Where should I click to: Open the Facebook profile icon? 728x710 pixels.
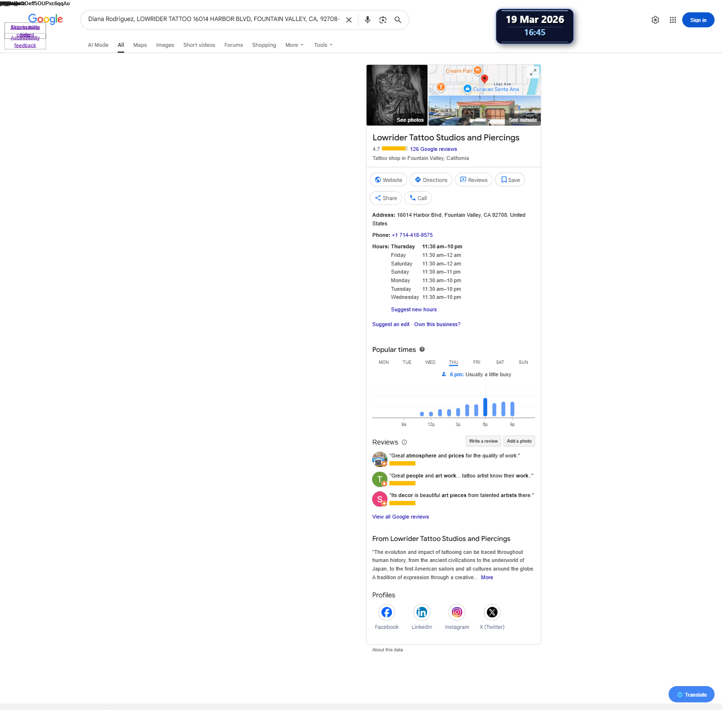386,612
